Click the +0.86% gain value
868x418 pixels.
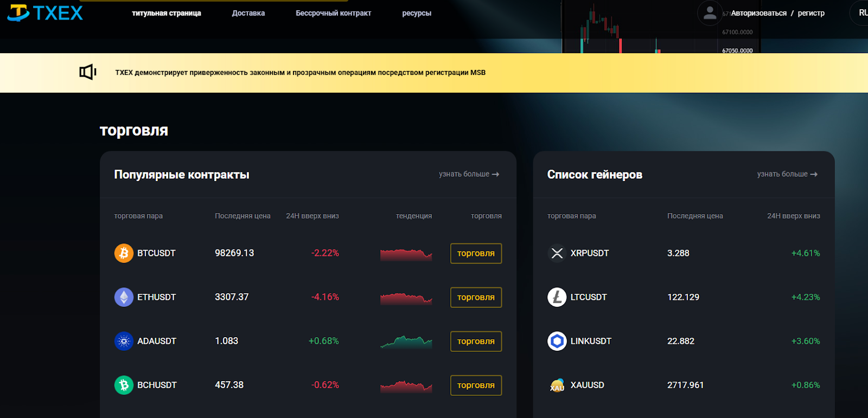[806, 385]
